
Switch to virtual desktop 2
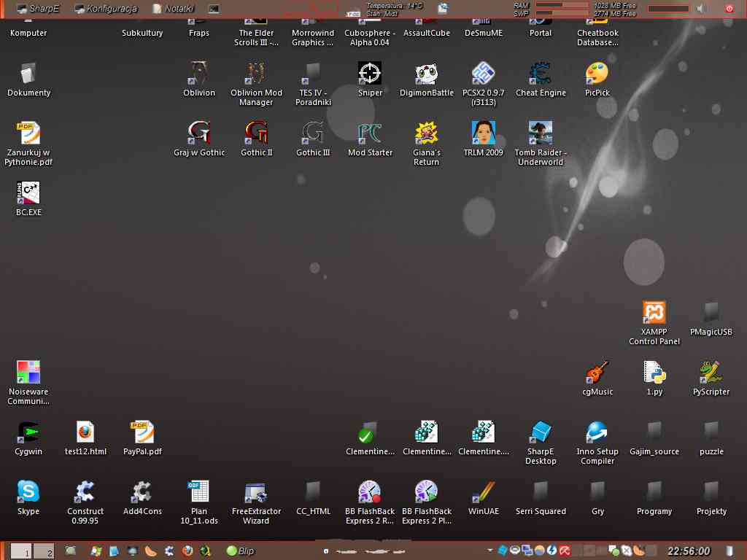(44, 551)
